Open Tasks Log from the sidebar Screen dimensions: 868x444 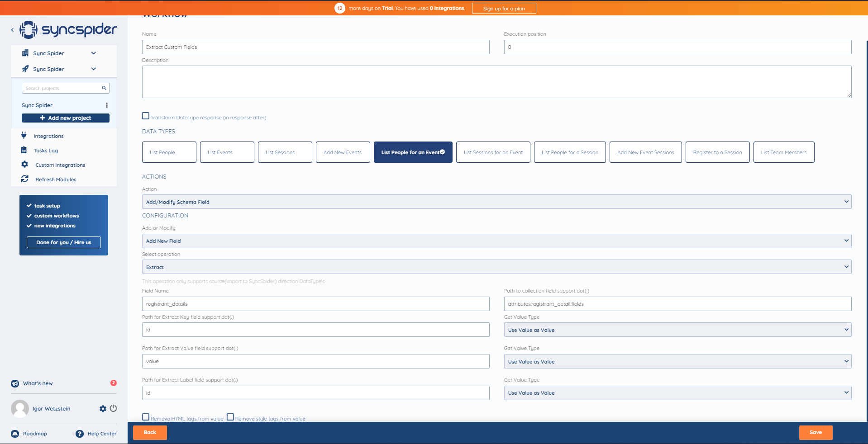pyautogui.click(x=46, y=151)
